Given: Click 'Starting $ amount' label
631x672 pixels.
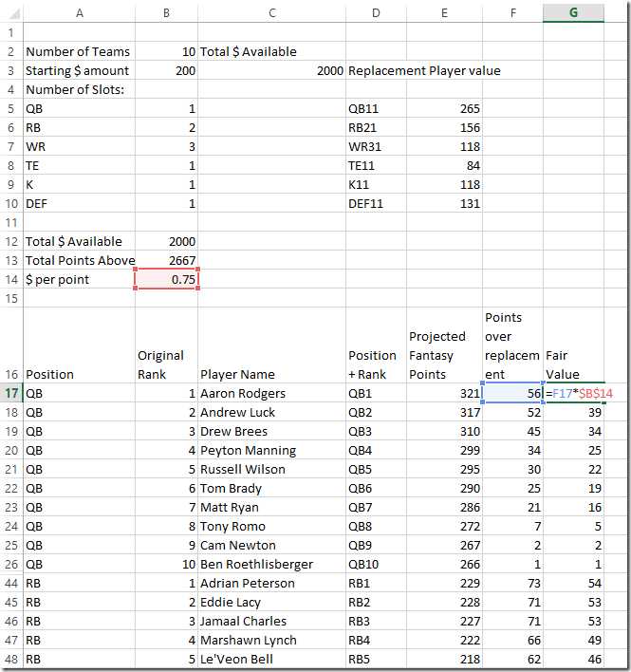Looking at the screenshot, I should [80, 71].
